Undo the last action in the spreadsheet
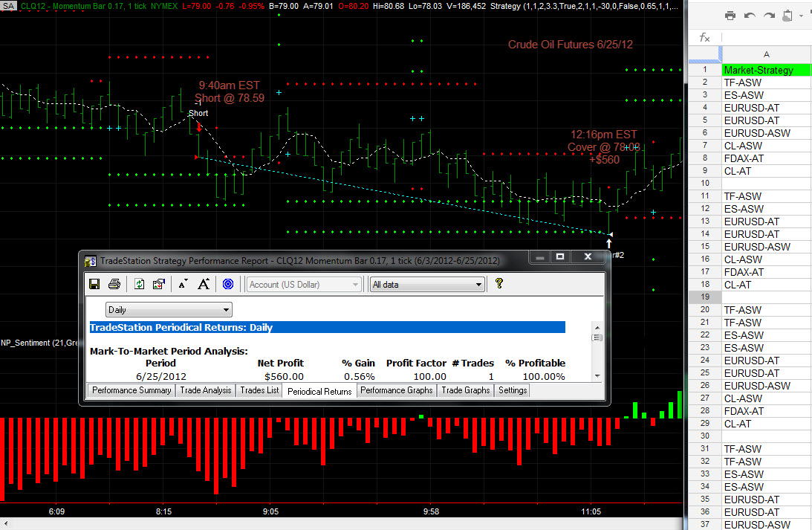Image resolution: width=812 pixels, height=530 pixels. pyautogui.click(x=750, y=16)
